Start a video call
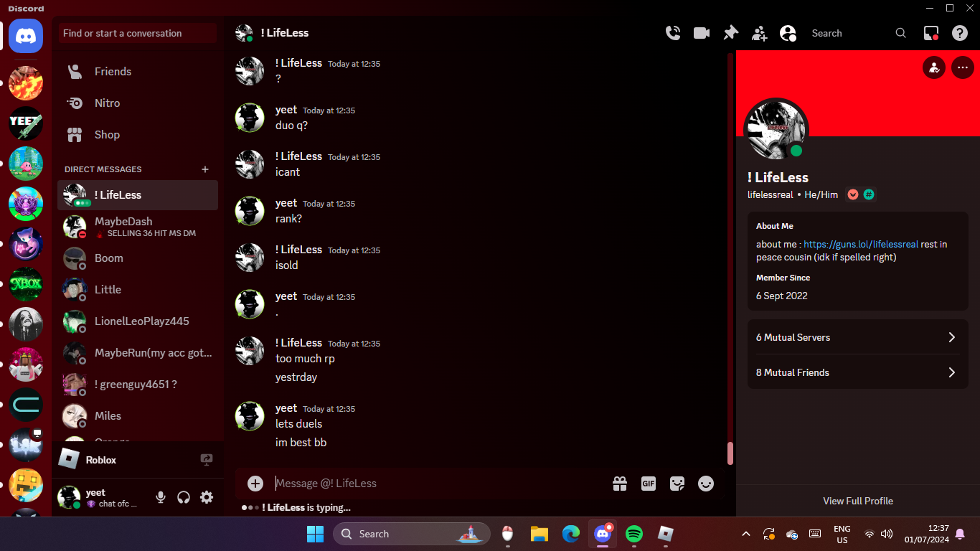980x551 pixels. [702, 33]
